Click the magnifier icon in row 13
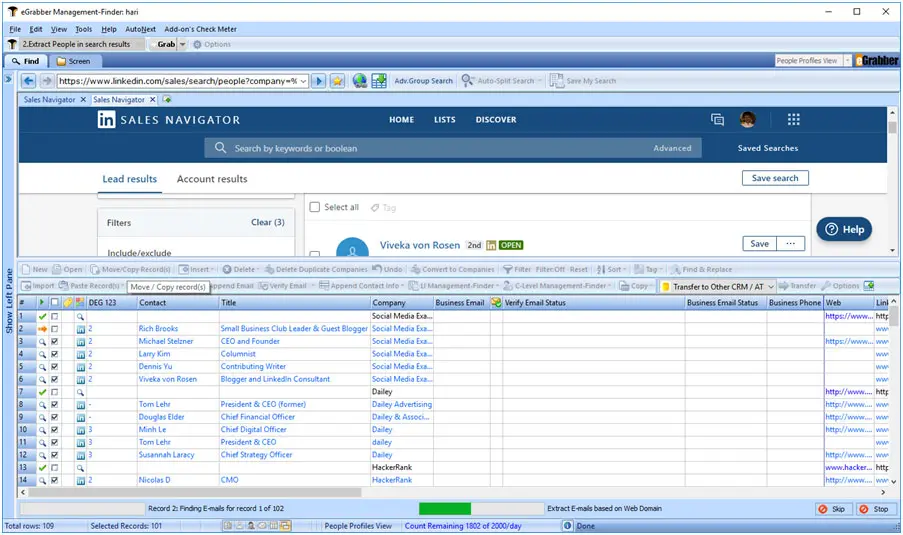This screenshot has width=903, height=535. click(80, 468)
